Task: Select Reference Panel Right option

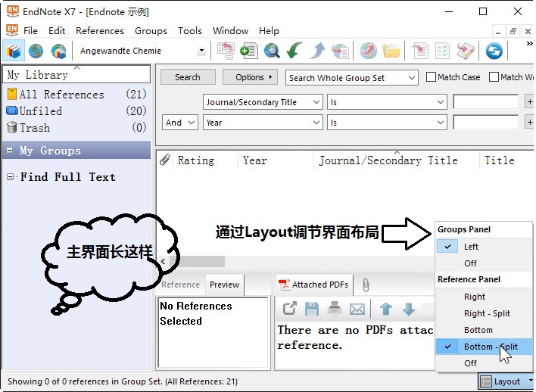Action: (484, 297)
